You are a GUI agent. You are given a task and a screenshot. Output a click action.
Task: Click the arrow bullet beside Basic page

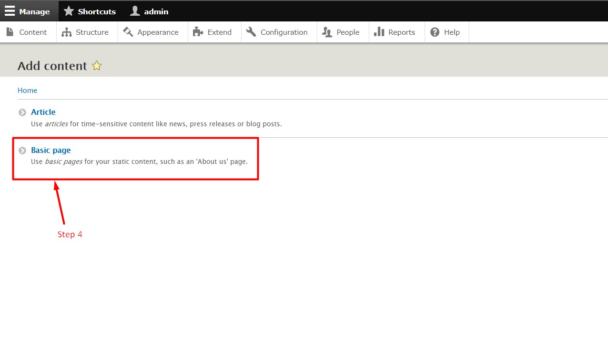22,151
